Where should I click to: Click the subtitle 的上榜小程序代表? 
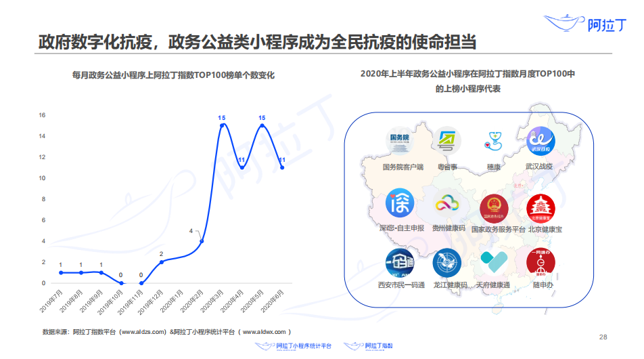point(468,89)
